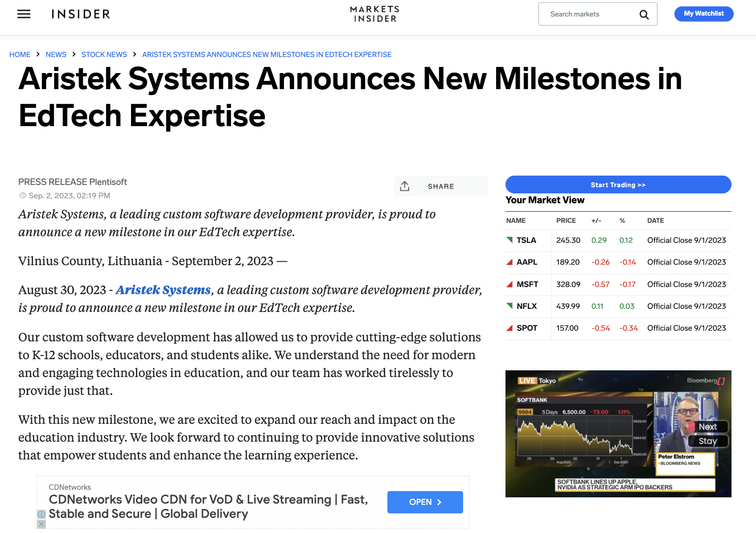
Task: Click the clock icon beside timestamp
Action: coord(23,195)
